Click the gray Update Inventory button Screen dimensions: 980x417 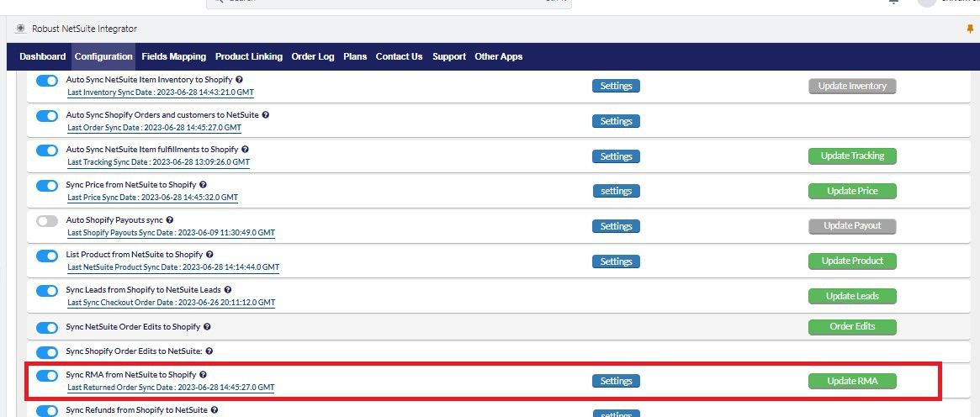tap(852, 86)
